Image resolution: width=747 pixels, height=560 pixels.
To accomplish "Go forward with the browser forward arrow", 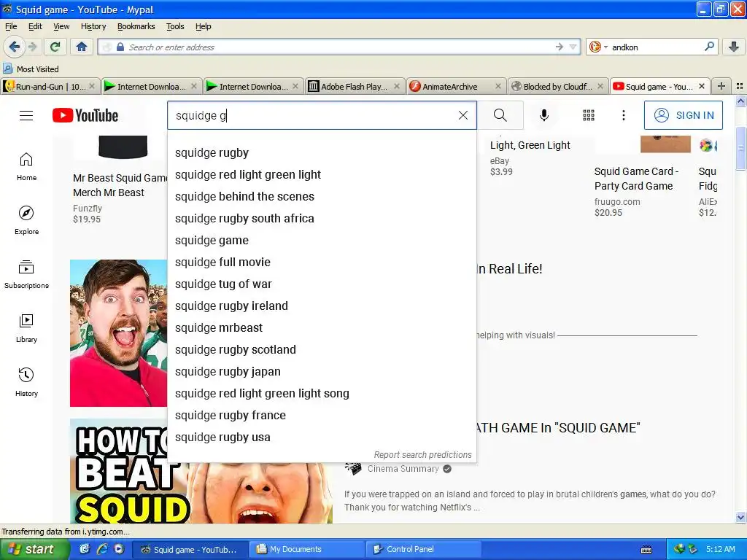I will [x=32, y=47].
